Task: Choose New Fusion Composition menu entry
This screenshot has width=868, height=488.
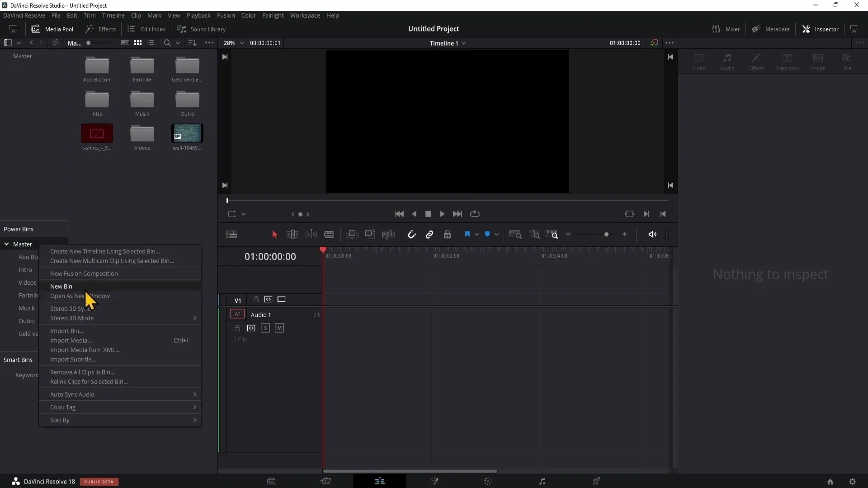Action: (x=120, y=274)
